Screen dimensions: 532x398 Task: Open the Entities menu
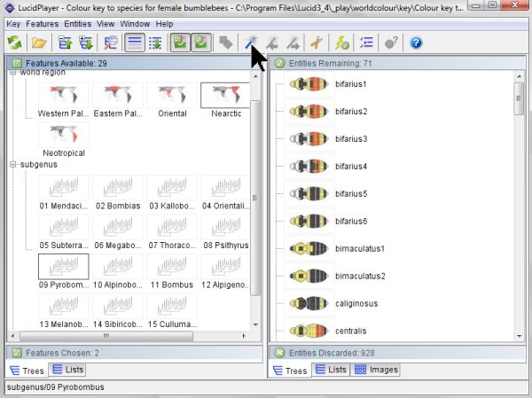[x=78, y=24]
